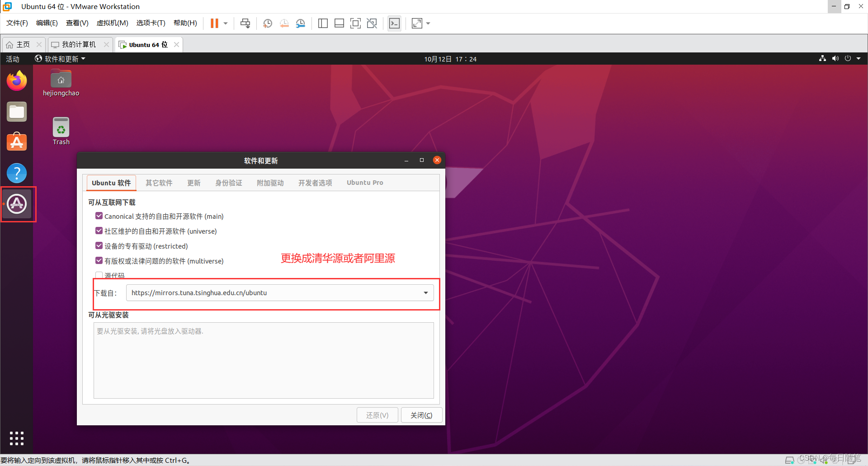The height and width of the screenshot is (466, 868).
Task: Launch Firefox from the dock
Action: [17, 81]
